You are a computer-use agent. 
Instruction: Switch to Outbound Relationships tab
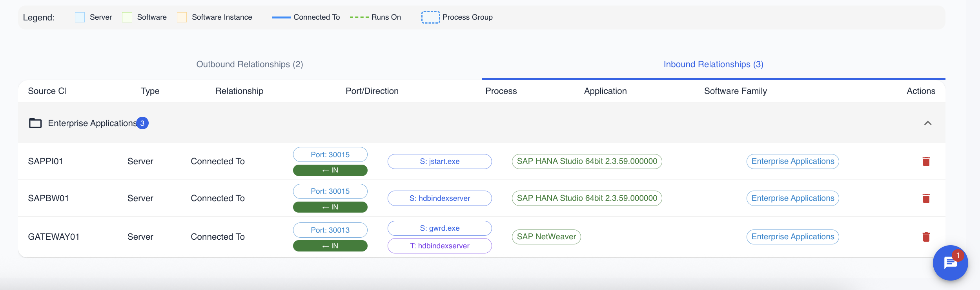pos(250,64)
